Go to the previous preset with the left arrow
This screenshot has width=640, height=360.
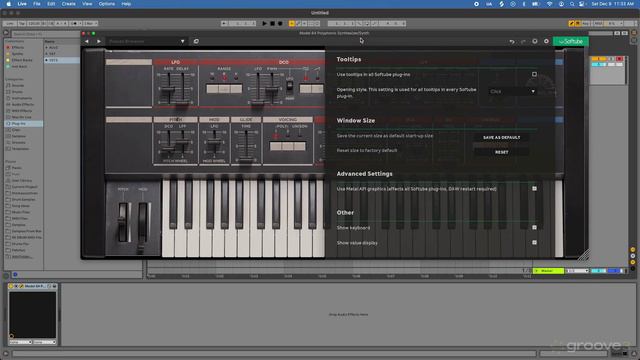(x=87, y=41)
